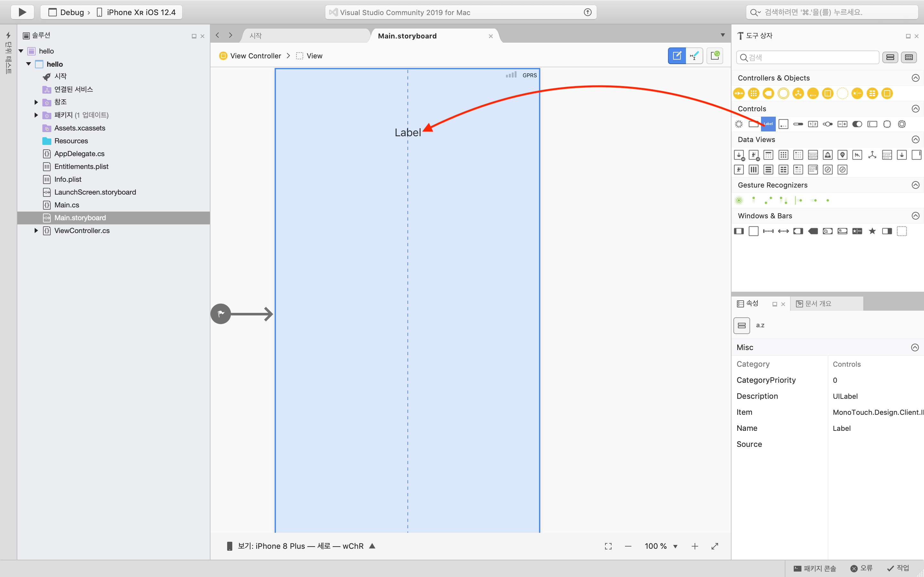Screen dimensions: 924x577
Task: Open the zoom percentage dropdown
Action: point(675,546)
